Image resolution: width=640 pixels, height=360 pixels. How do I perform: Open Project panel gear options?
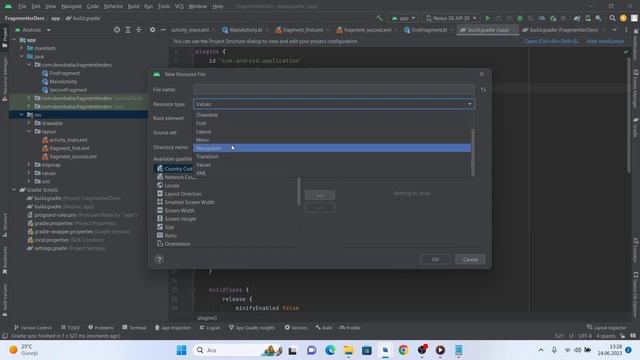click(152, 30)
